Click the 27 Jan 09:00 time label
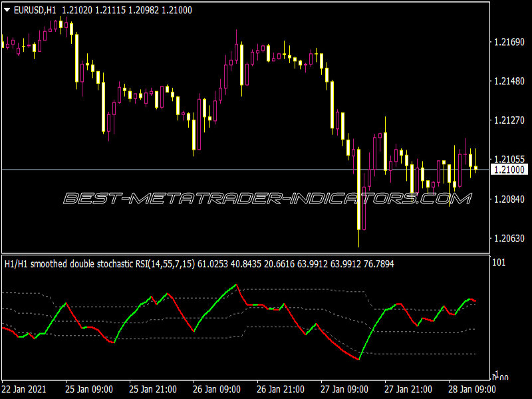The image size is (532, 399). pyautogui.click(x=344, y=389)
